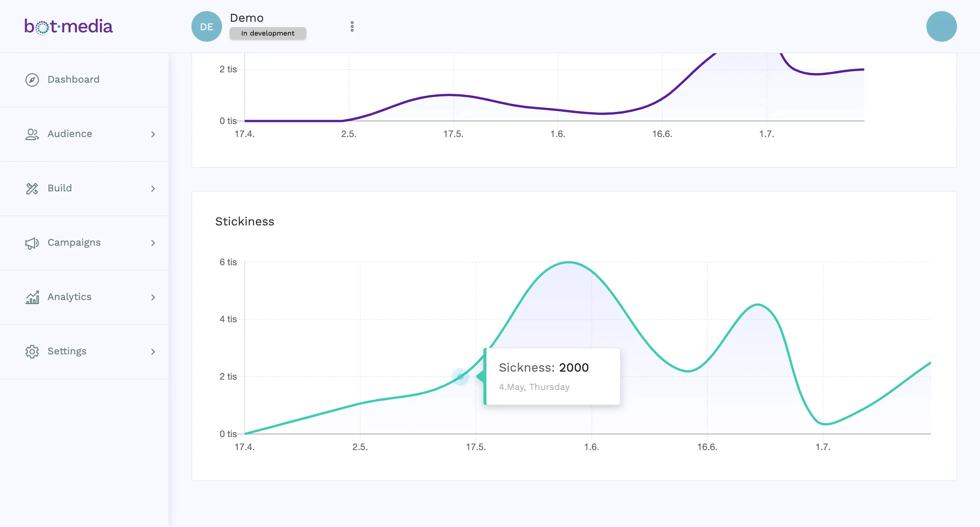980x527 pixels.
Task: Click the Analytics chart icon
Action: point(32,297)
